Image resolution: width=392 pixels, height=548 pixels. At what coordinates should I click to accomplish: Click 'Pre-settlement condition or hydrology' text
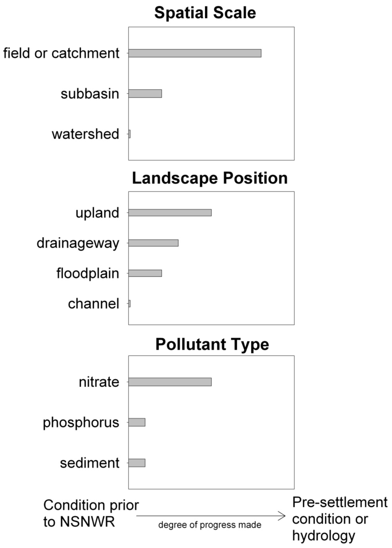340,519
